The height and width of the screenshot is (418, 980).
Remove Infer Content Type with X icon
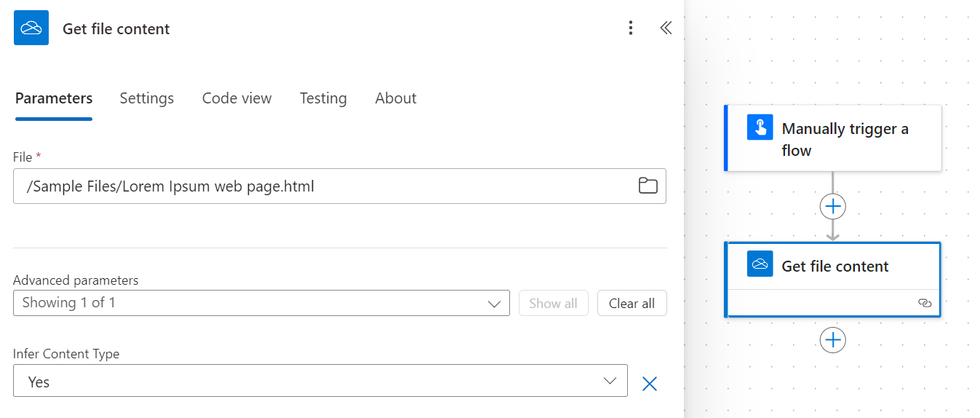coord(650,384)
